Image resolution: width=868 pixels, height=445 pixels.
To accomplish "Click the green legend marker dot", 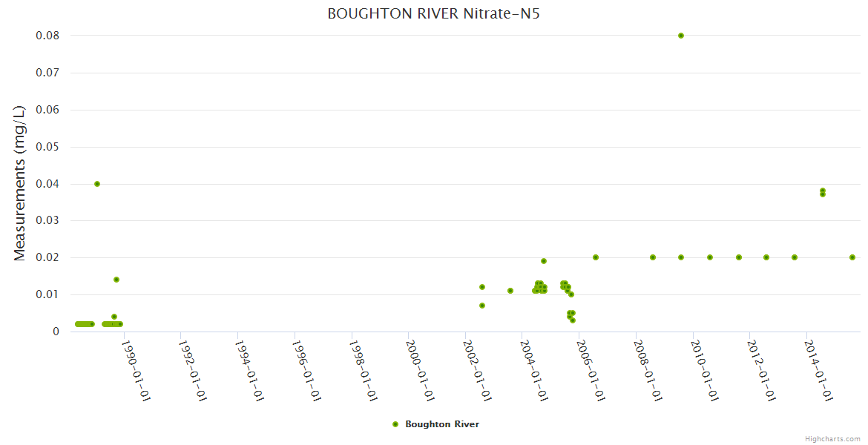I will [x=395, y=424].
